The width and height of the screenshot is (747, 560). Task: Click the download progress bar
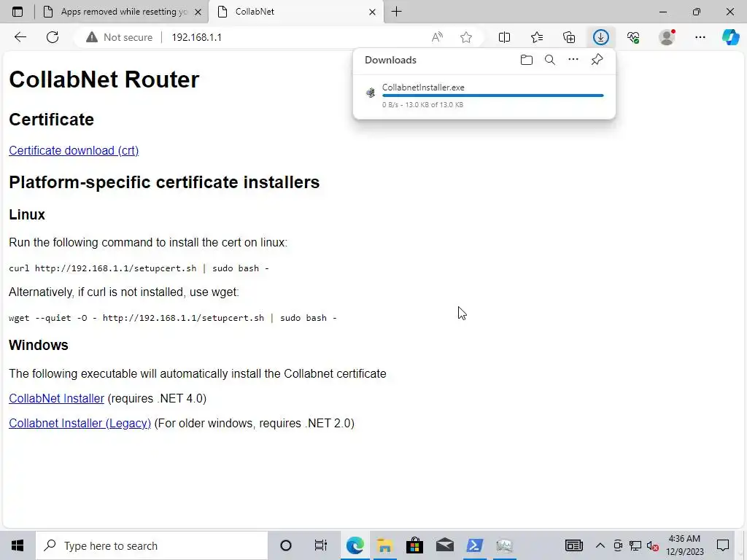coord(492,96)
